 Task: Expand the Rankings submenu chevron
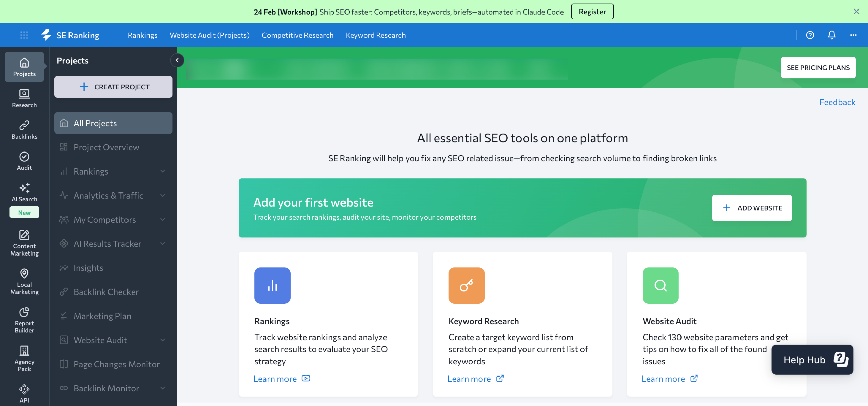(163, 171)
